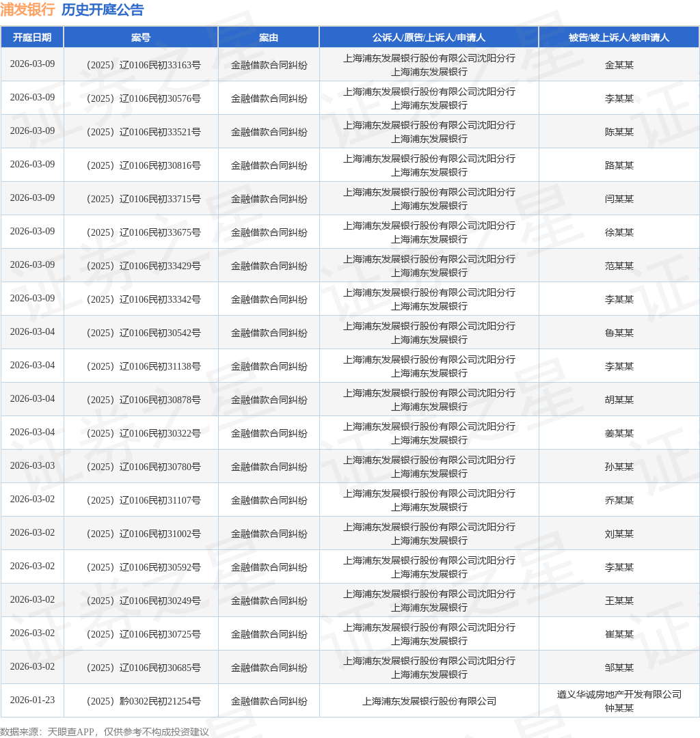This screenshot has width=700, height=738.
Task: Select defendant 遵义华诚房地产开发有限公司
Action: coord(619,694)
